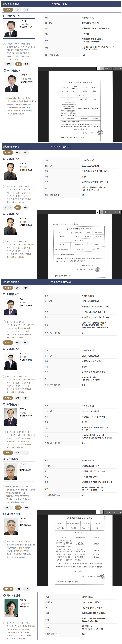This screenshot has width=122, height=644.
Task: Click 다음 button in 함운경's document viewer
Action: tap(120, 512)
